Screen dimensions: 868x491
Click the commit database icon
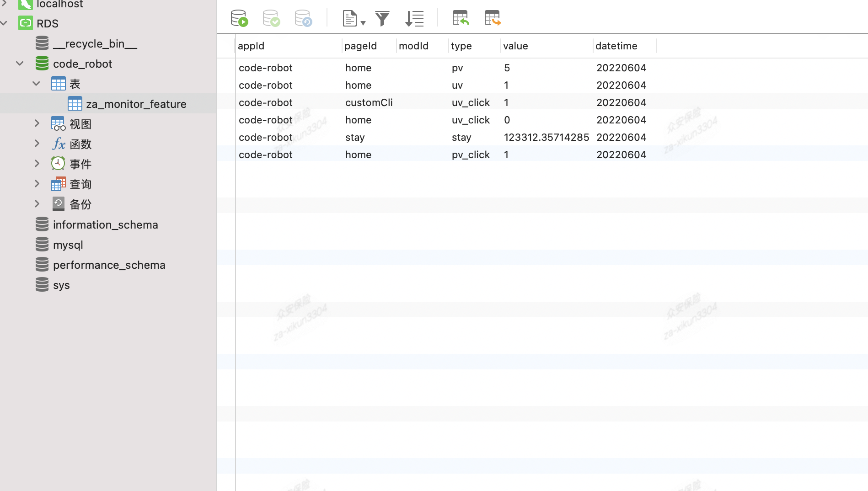coord(271,18)
